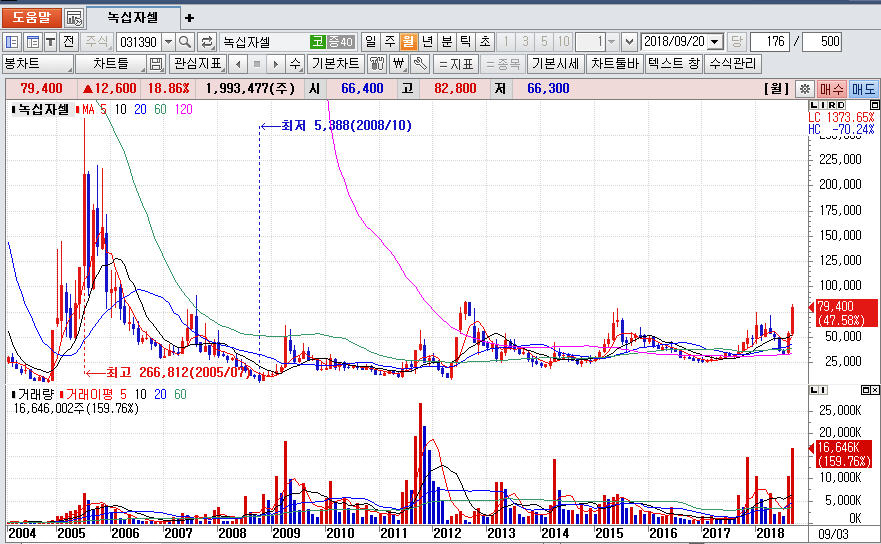Select the weekly period (주) toggle
The height and width of the screenshot is (544, 881).
pos(389,42)
